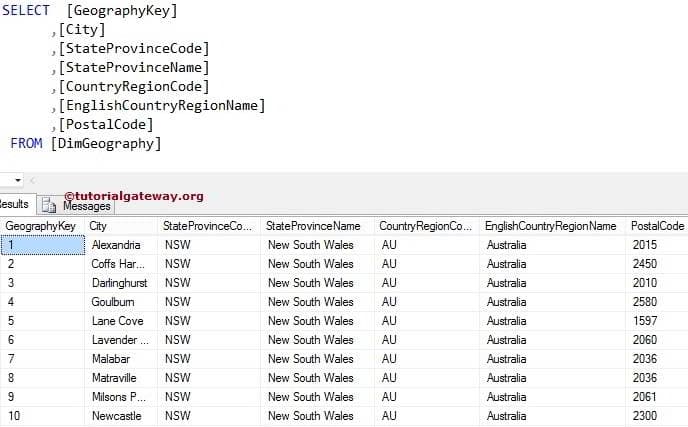
Task: Switch to the Results tab
Action: click(x=14, y=204)
